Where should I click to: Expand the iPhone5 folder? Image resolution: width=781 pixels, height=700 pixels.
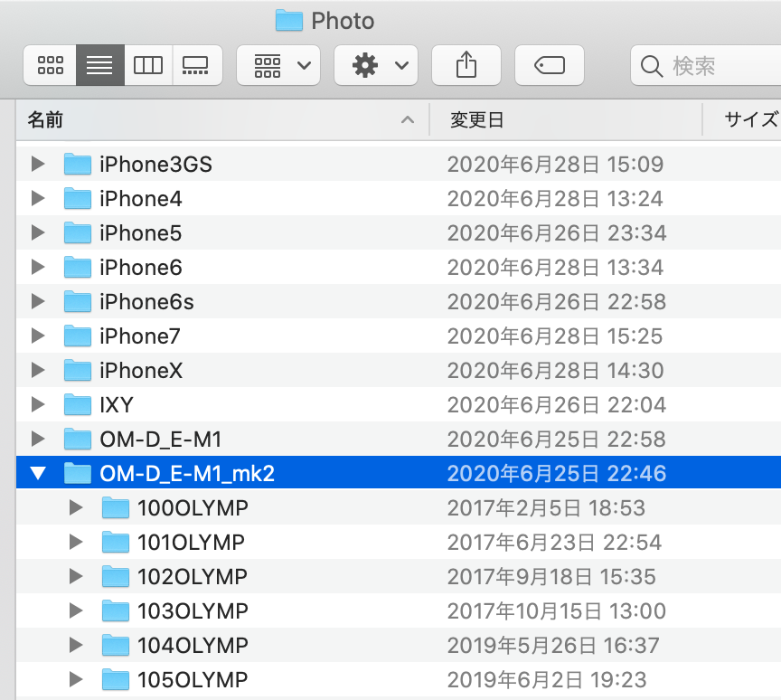tap(38, 232)
